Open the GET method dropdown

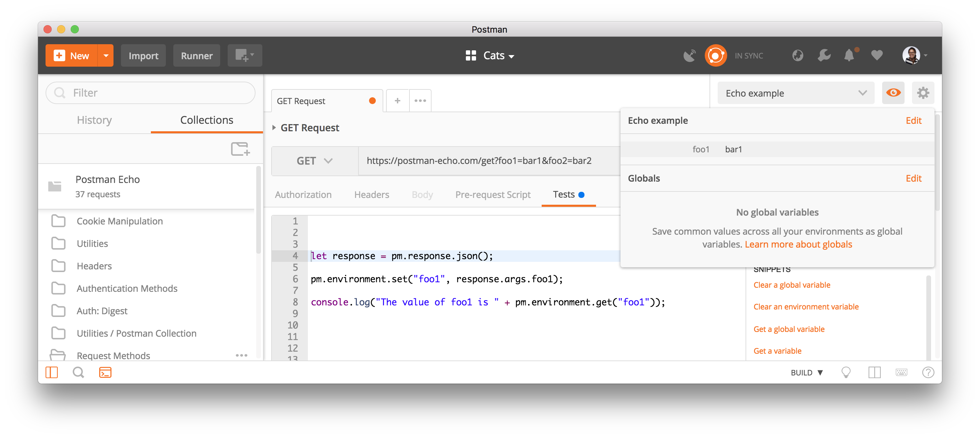pyautogui.click(x=314, y=161)
